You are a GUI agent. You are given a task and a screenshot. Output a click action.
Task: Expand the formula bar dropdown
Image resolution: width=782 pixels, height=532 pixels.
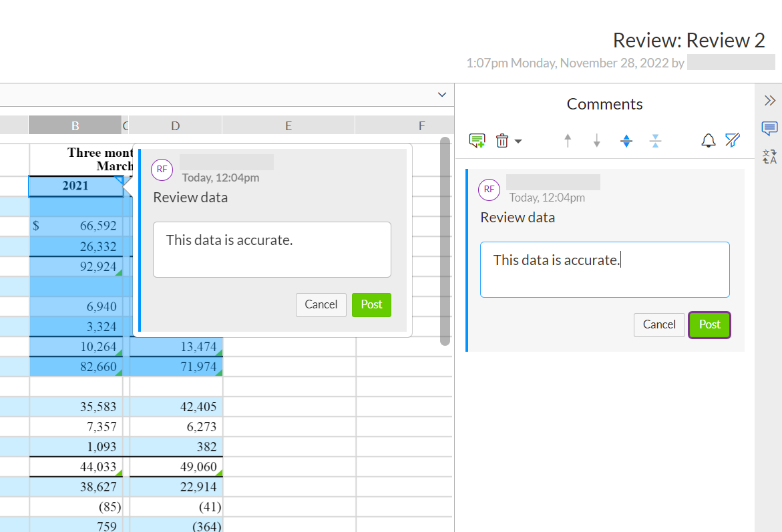pos(441,95)
